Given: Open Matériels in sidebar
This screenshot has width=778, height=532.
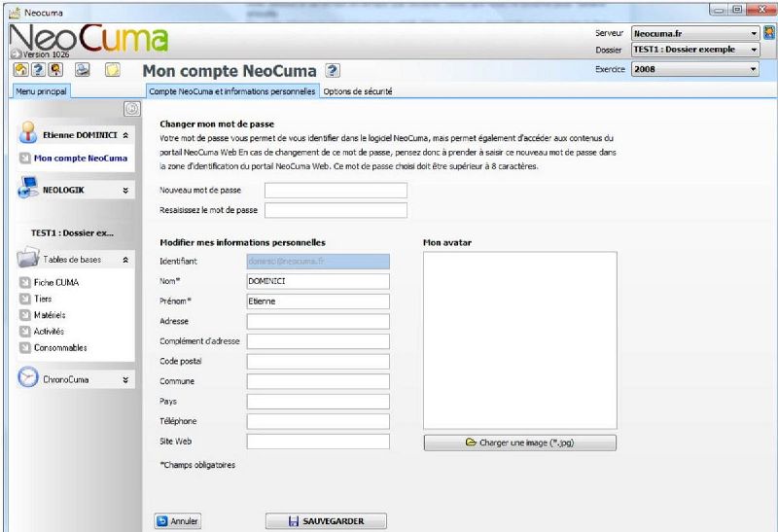Looking at the screenshot, I should tap(50, 315).
